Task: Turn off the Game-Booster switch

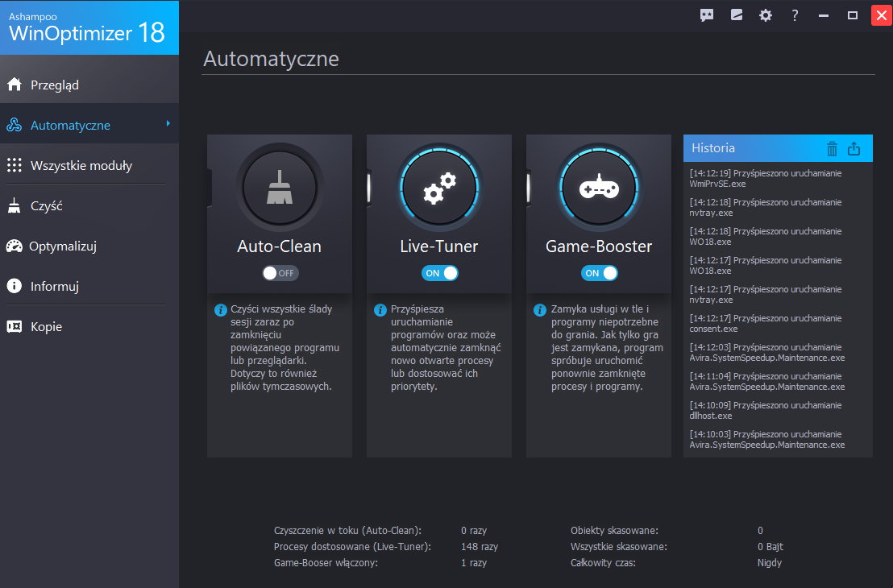Action: (x=599, y=273)
